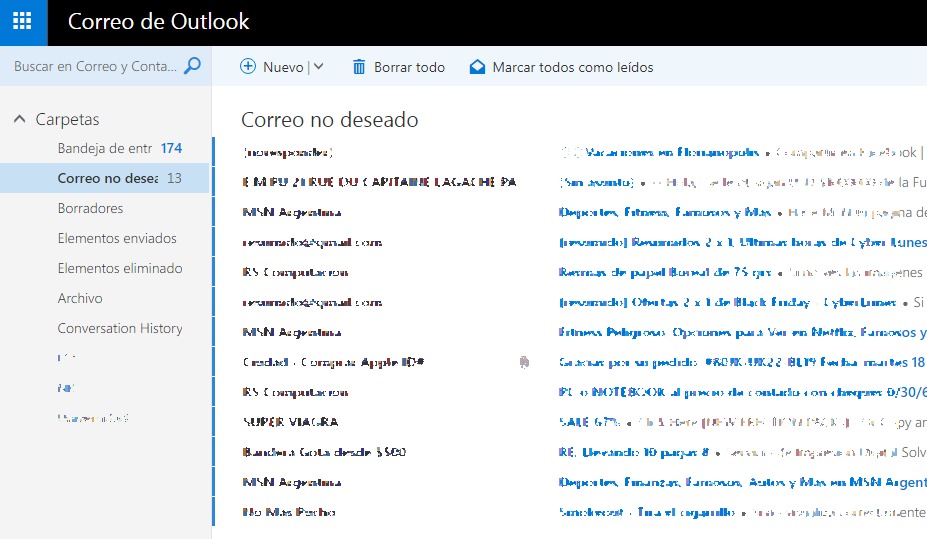The image size is (927, 539).
Task: Open the Conversation History folder
Action: (120, 328)
